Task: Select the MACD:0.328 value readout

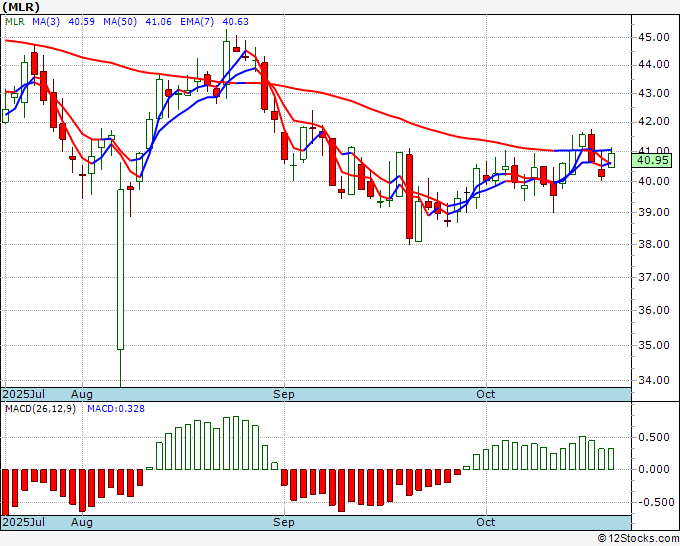Action: tap(116, 409)
